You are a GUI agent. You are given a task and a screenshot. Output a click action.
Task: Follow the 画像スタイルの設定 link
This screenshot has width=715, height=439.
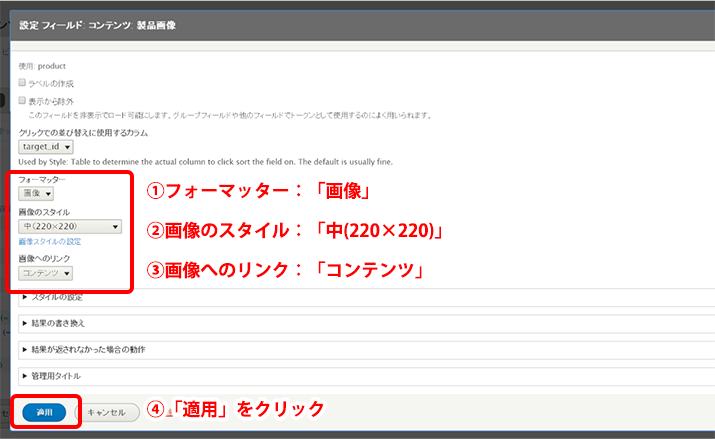50,242
